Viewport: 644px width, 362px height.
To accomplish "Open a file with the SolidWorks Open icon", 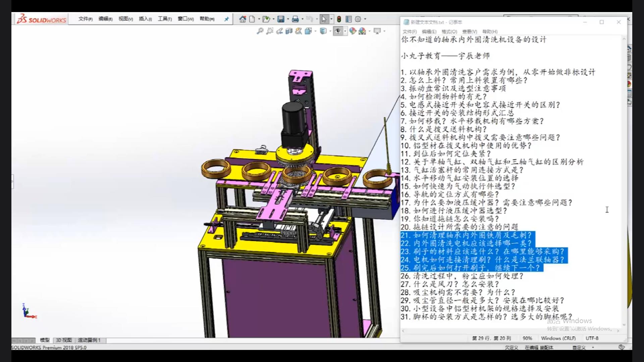I will [266, 19].
